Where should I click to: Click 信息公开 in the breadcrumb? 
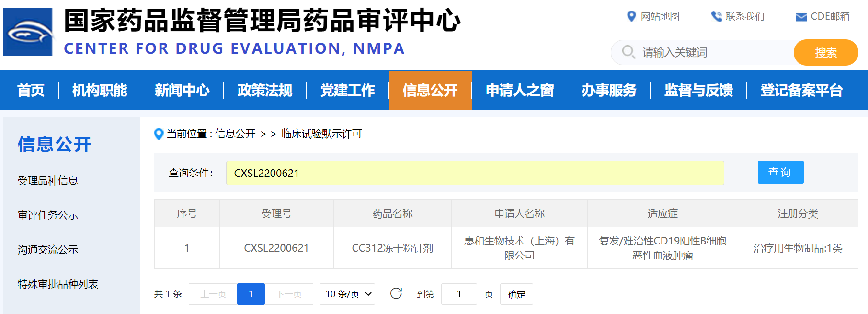(x=235, y=134)
